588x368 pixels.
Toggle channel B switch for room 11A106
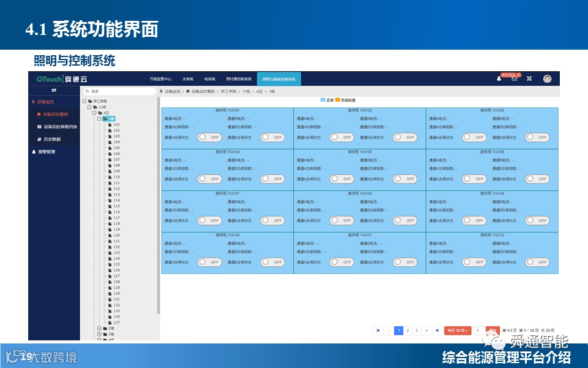coord(537,179)
